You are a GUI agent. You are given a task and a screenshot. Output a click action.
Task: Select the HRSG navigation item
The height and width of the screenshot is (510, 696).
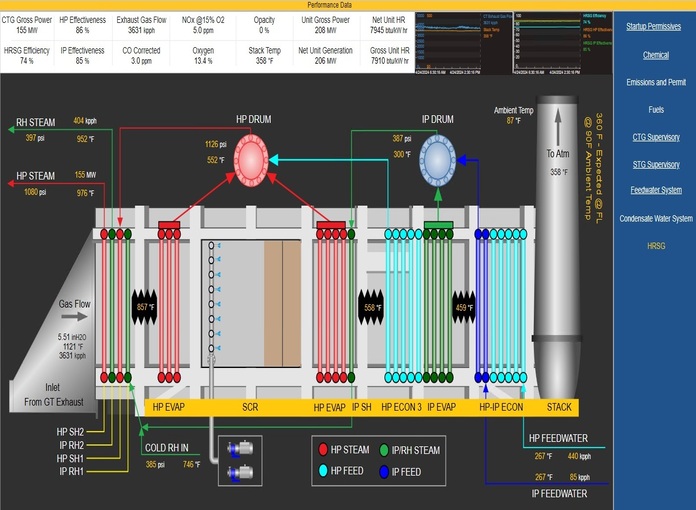[x=656, y=246]
